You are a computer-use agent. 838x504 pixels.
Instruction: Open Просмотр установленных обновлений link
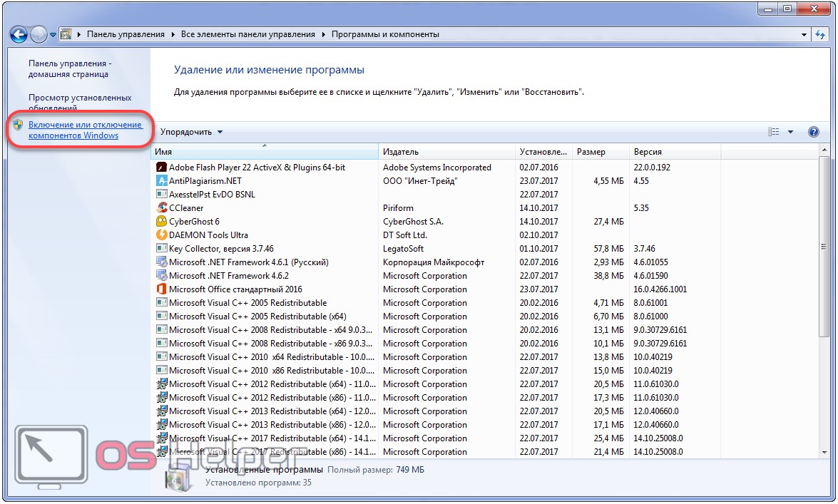[80, 103]
